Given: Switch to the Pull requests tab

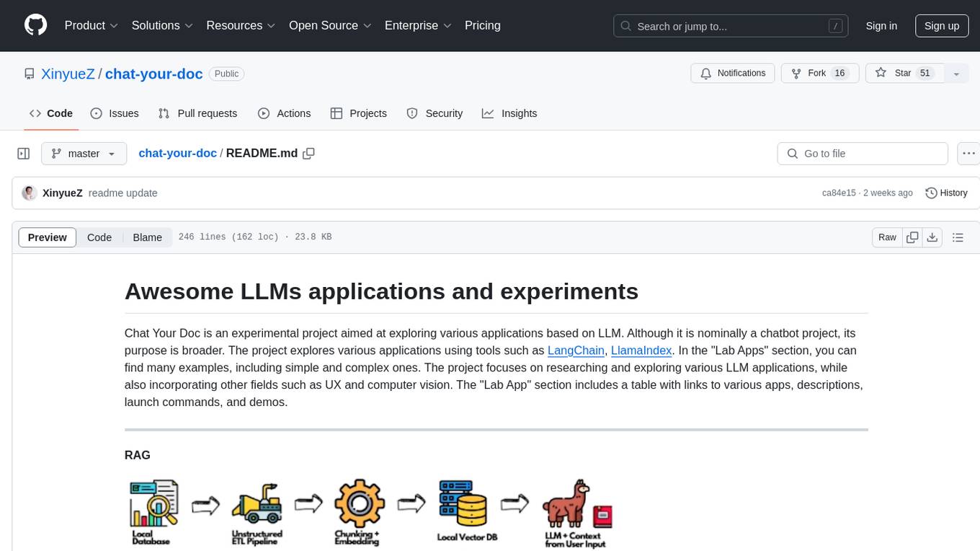Looking at the screenshot, I should 197,113.
